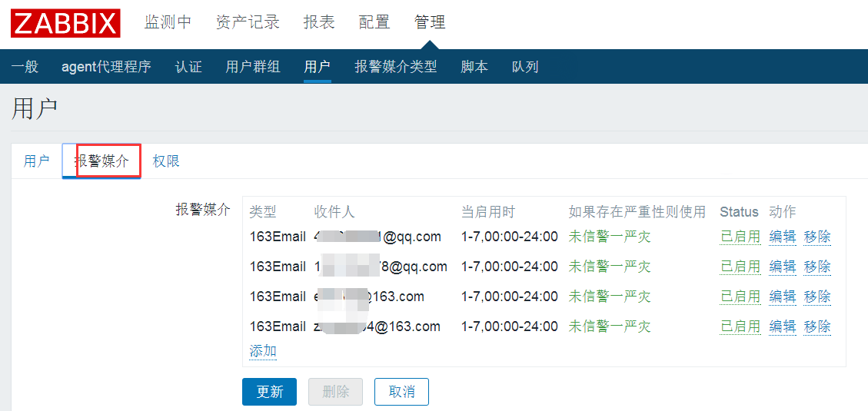Edit the last 163.com media row
Screen dimensions: 868x411
783,326
